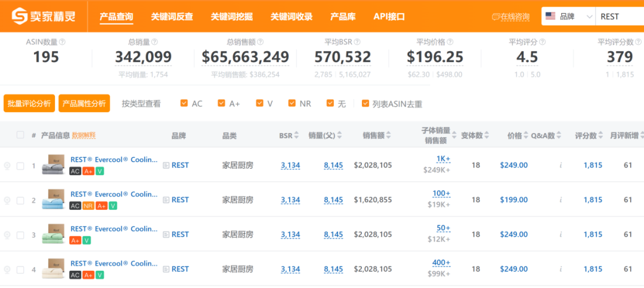The image size is (644, 288).
Task: Click help icon next to 总销售额
Action: point(260,42)
